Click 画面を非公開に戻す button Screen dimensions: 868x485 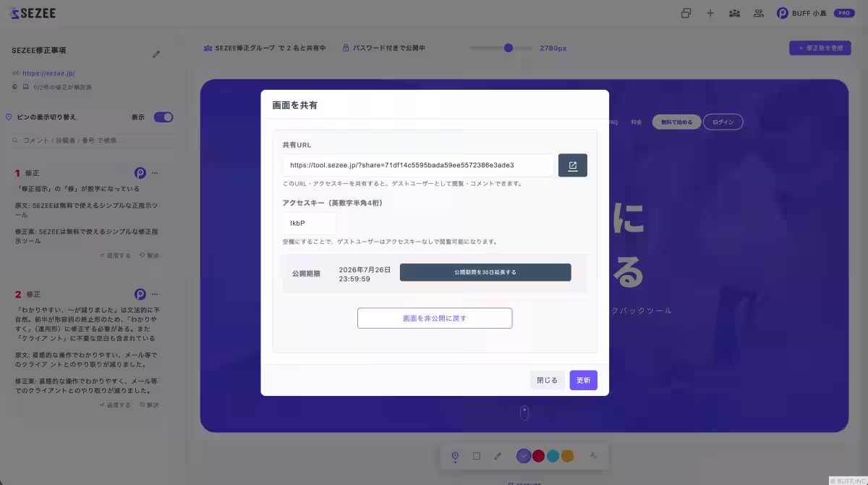tap(435, 318)
